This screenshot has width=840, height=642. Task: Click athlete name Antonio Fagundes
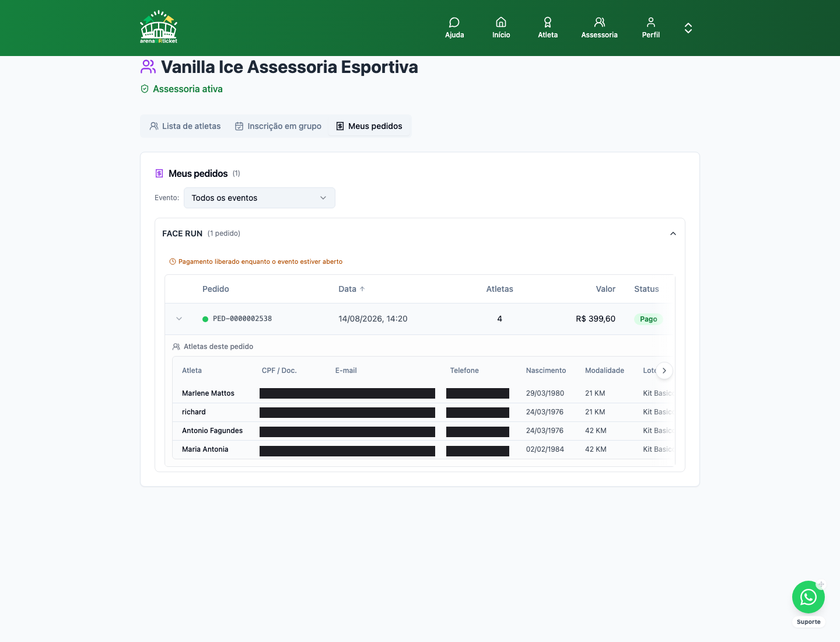(x=212, y=431)
